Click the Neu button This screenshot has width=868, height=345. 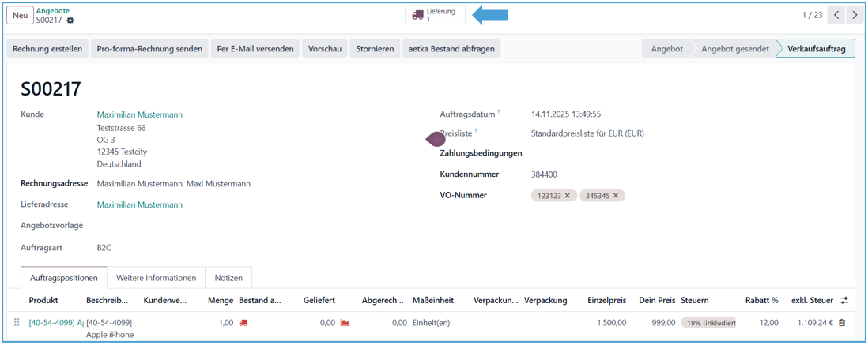coord(20,15)
